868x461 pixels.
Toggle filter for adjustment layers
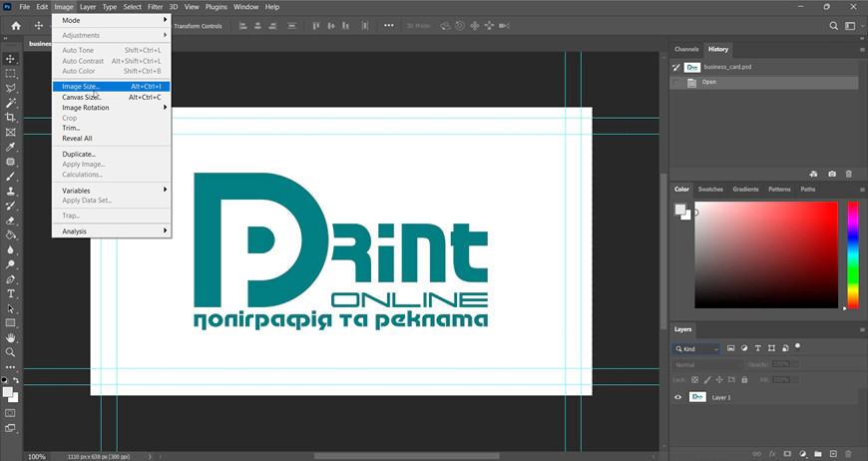pyautogui.click(x=744, y=348)
